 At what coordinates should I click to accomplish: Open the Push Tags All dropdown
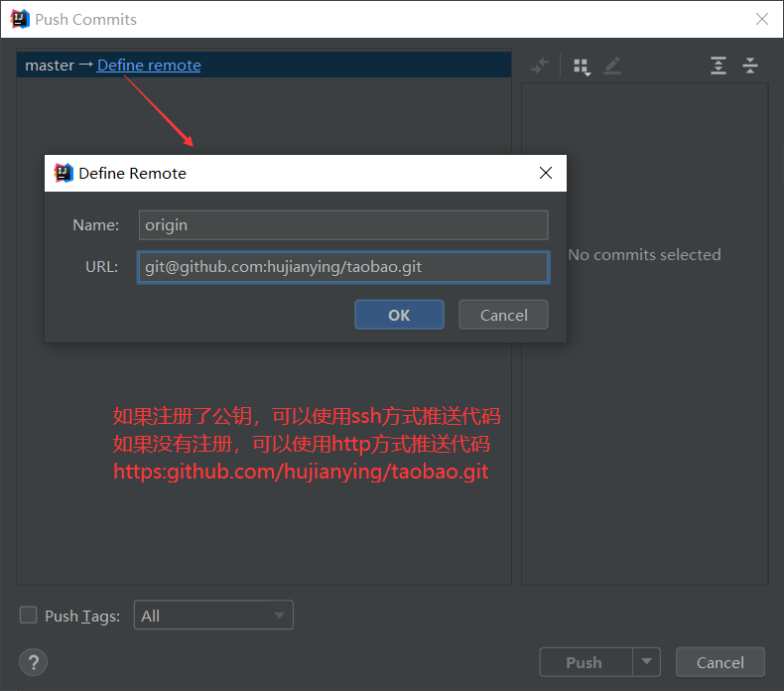pos(213,615)
